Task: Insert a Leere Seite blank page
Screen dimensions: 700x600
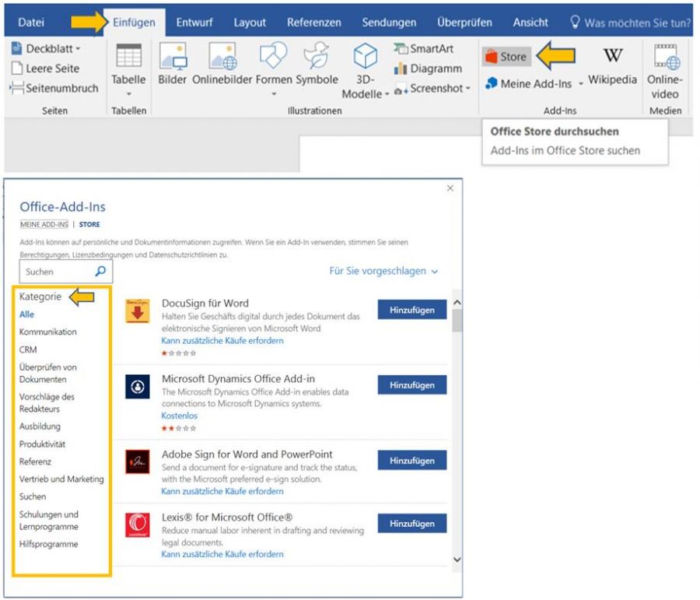Action: click(x=46, y=68)
